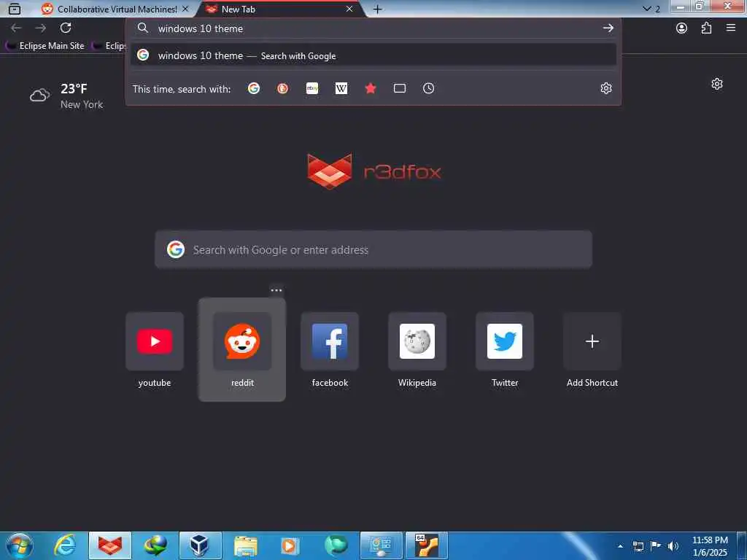Image resolution: width=747 pixels, height=560 pixels.
Task: Open the clock showing 11:58 PM
Action: coord(710,546)
